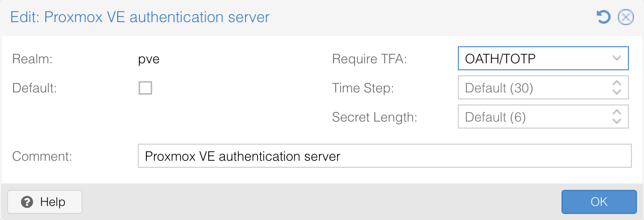Confirm changes with the OK button
644x220 pixels.
click(599, 202)
